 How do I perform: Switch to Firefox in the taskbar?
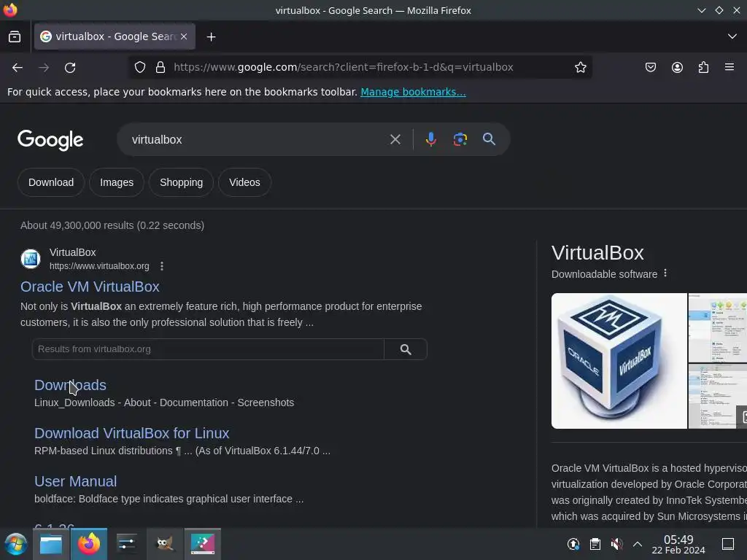88,544
